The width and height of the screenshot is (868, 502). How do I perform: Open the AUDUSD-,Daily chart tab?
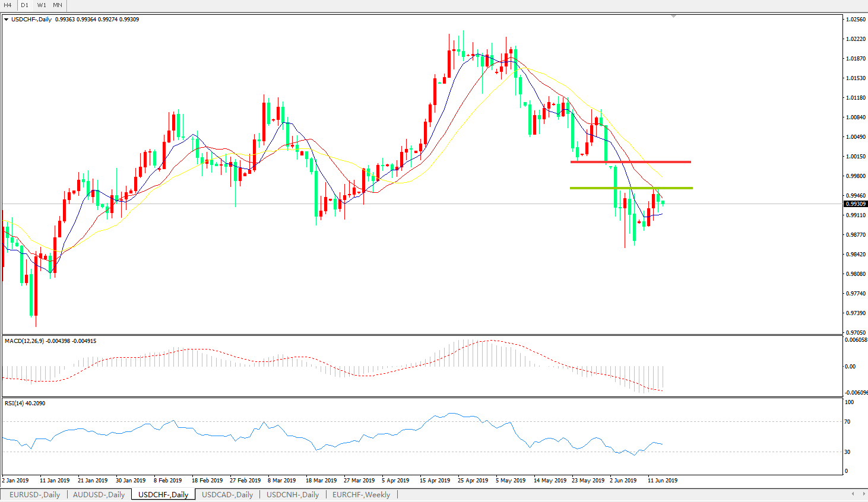pos(99,494)
